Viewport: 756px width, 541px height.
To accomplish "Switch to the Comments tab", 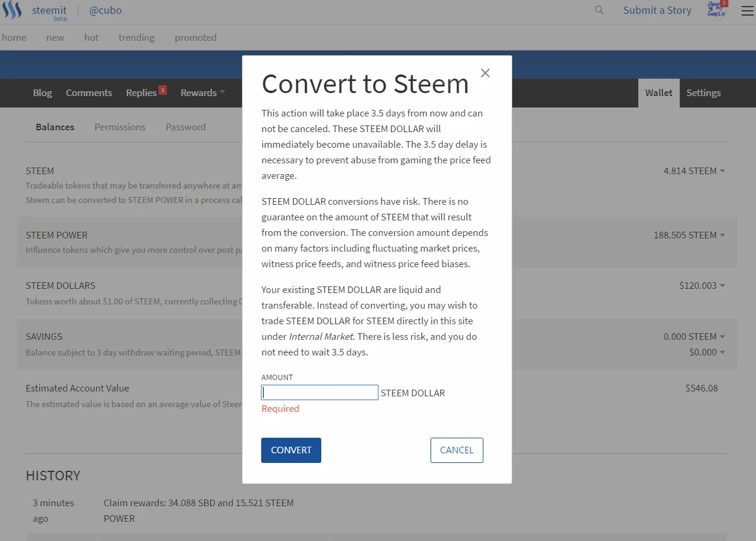I will (89, 92).
